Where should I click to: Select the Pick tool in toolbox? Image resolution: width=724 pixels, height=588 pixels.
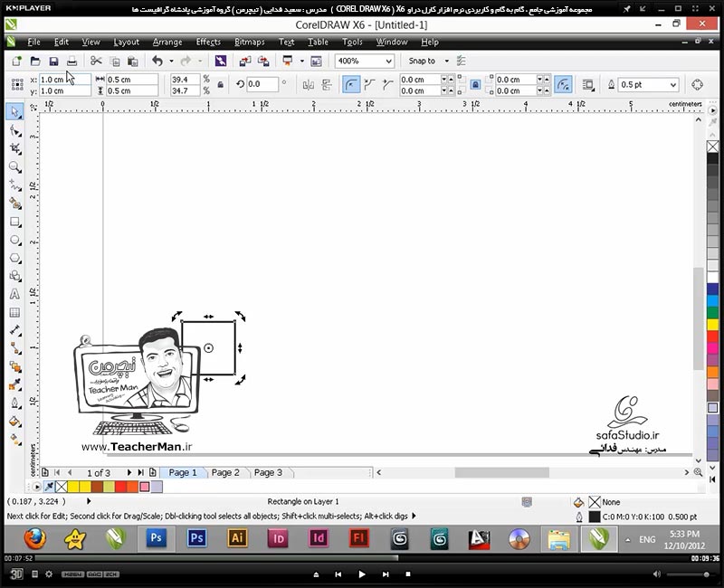tap(14, 112)
